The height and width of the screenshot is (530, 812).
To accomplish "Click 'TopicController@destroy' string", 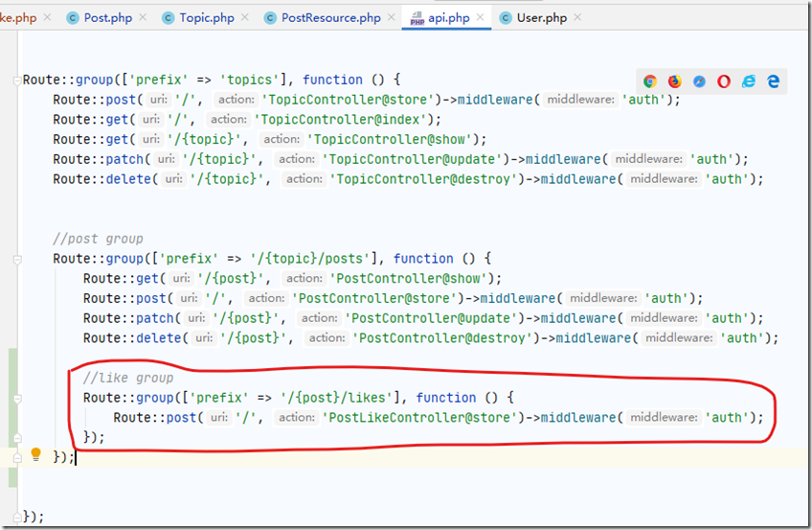I will [427, 179].
